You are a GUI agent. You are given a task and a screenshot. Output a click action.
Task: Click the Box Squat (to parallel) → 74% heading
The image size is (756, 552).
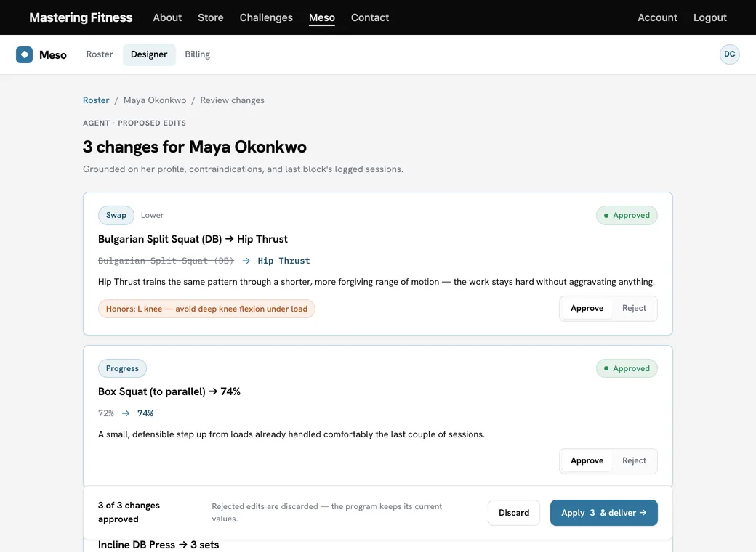point(169,391)
